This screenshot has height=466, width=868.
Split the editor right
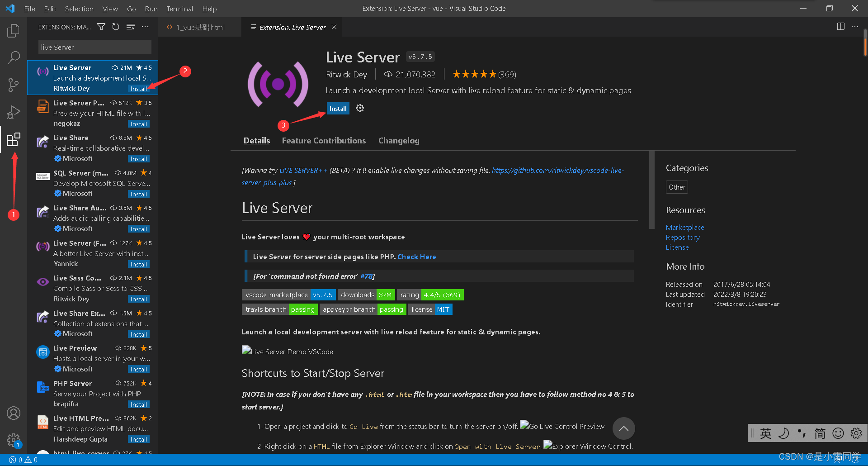click(840, 27)
